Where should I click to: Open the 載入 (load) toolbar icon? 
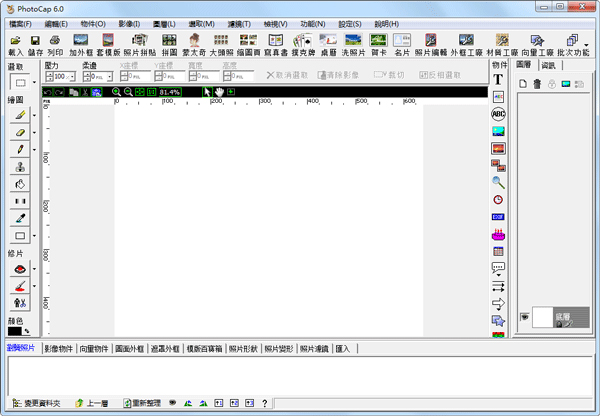click(16, 45)
